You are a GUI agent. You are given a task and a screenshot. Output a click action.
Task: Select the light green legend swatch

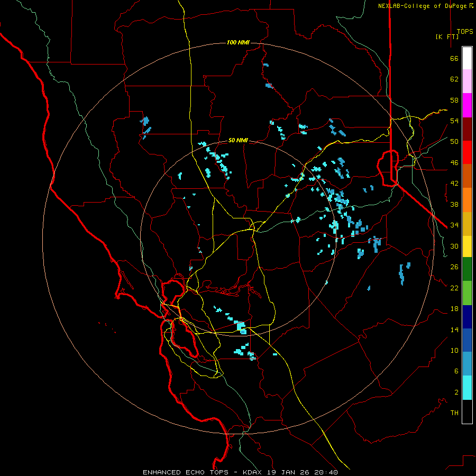point(467,293)
